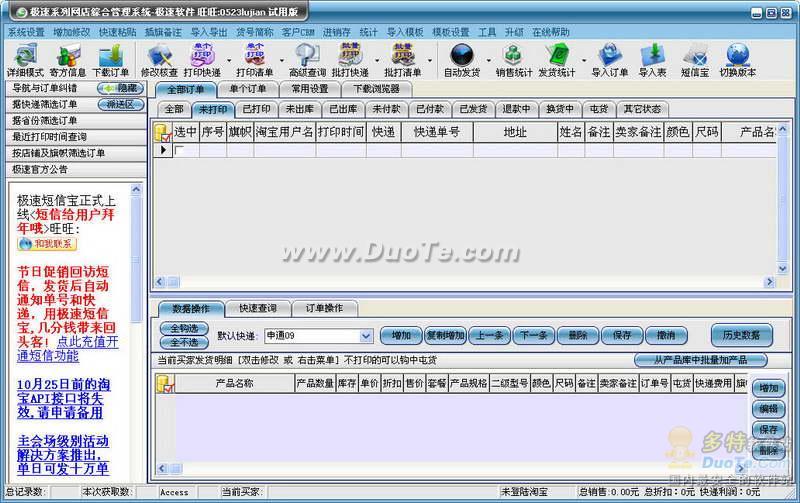Open the 客户CRM menu
Image resolution: width=800 pixels, height=503 pixels.
298,32
